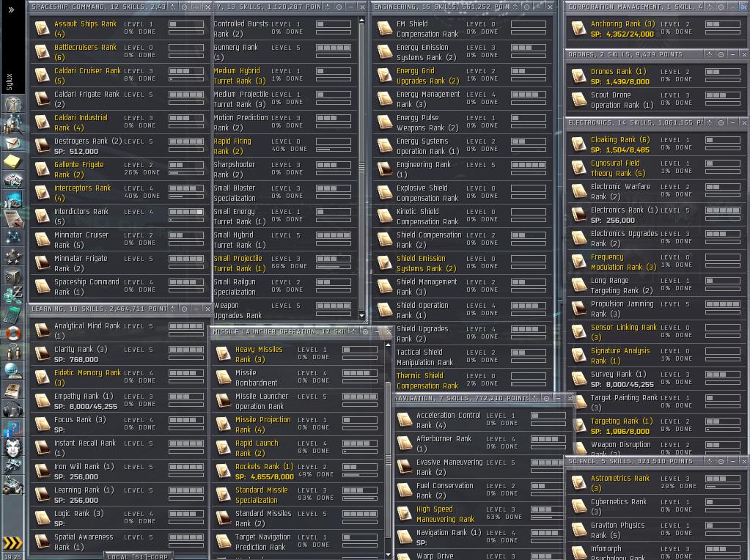Open the tutorial question-mark icon in sidebar
This screenshot has height=560, width=750.
click(x=12, y=429)
